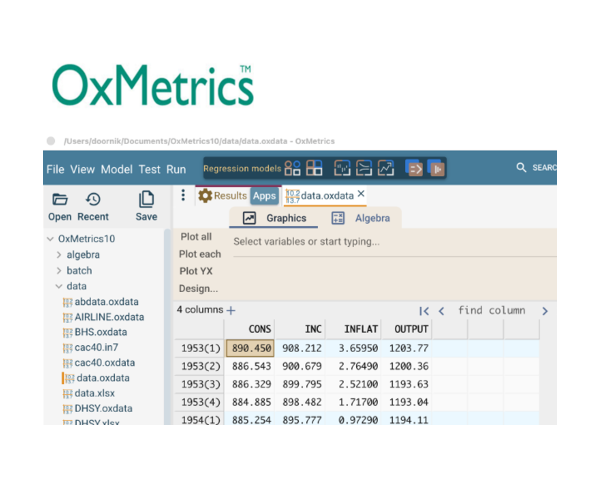
Task: Click the Save document icon
Action: (146, 199)
